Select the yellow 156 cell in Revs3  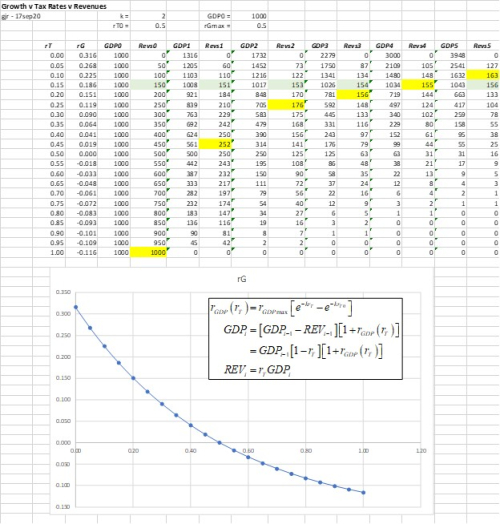click(x=353, y=95)
